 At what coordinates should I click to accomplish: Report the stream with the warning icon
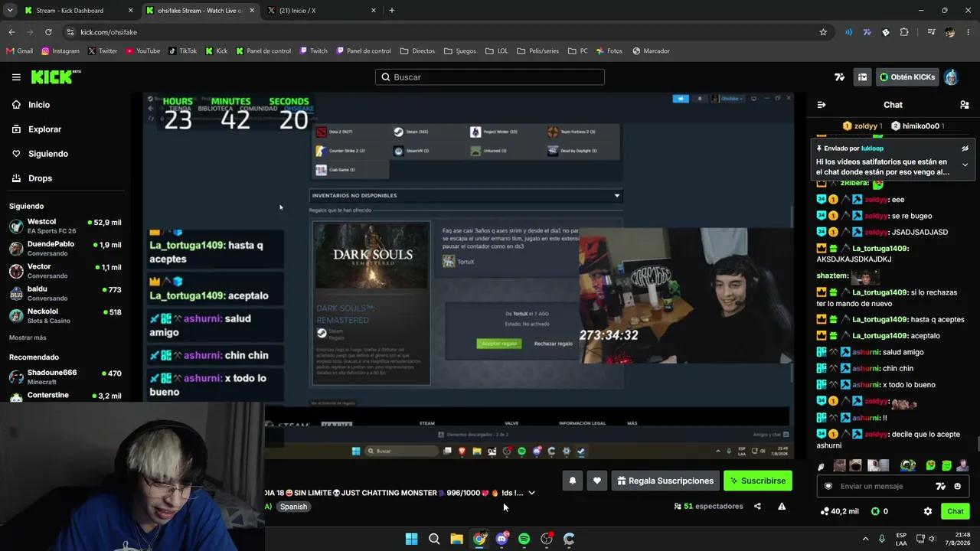pyautogui.click(x=782, y=506)
